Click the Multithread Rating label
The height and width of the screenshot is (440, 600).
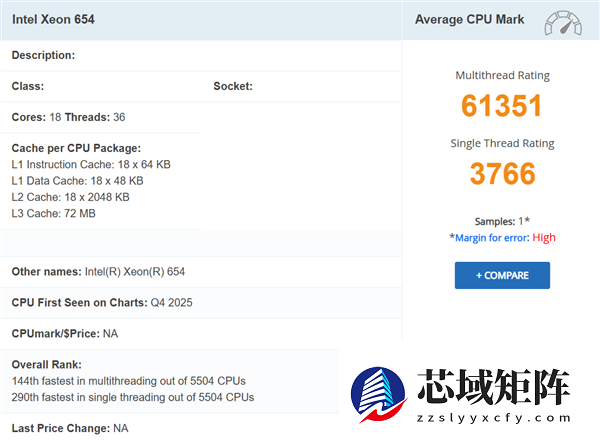pyautogui.click(x=502, y=75)
